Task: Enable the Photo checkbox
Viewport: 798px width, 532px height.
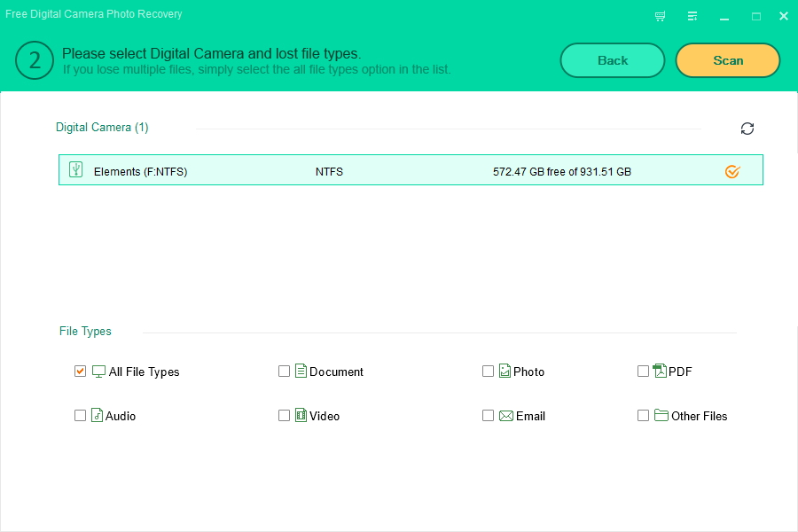Action: click(x=488, y=372)
